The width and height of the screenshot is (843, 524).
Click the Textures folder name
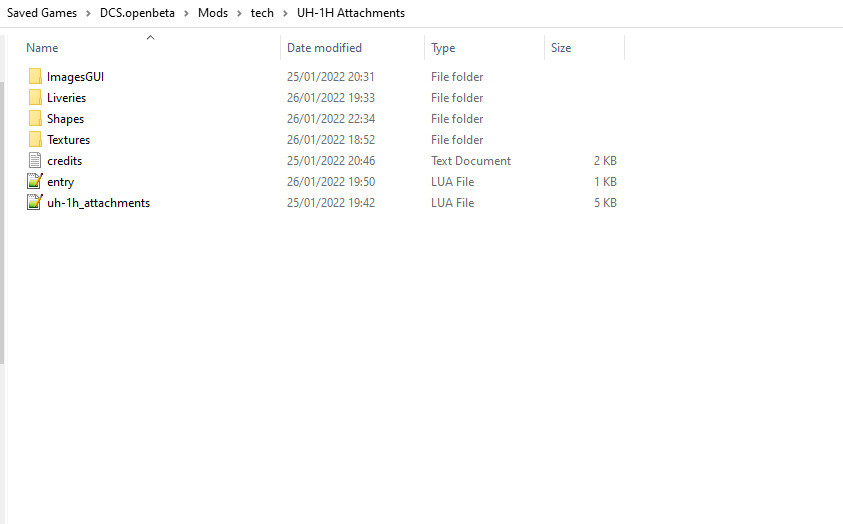(68, 140)
